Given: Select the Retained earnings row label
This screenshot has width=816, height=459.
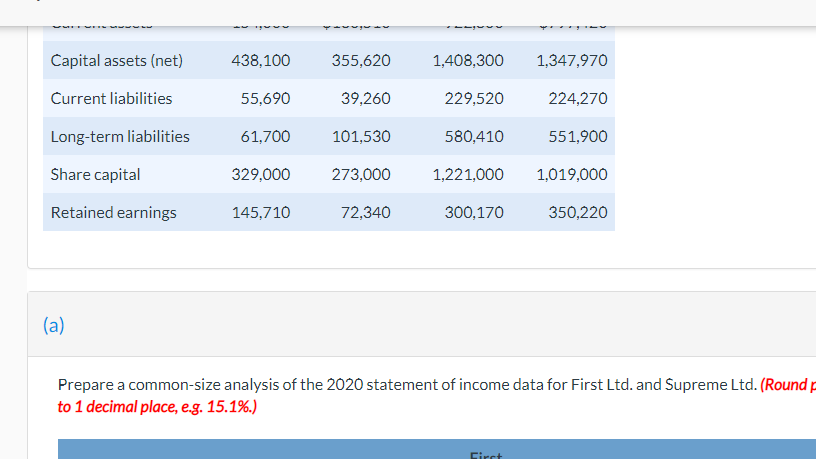Looking at the screenshot, I should click(113, 212).
